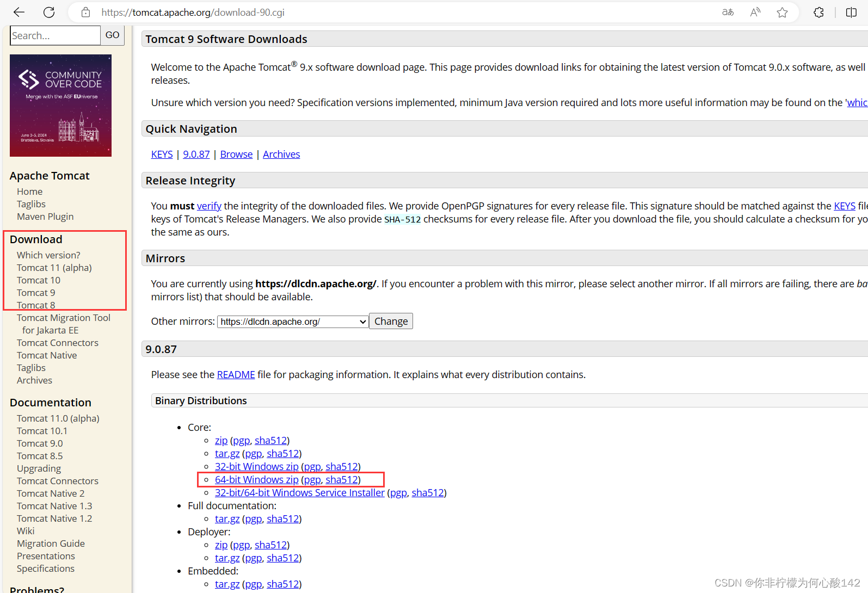Open the Browse link
Image resolution: width=868 pixels, height=593 pixels.
(236, 155)
